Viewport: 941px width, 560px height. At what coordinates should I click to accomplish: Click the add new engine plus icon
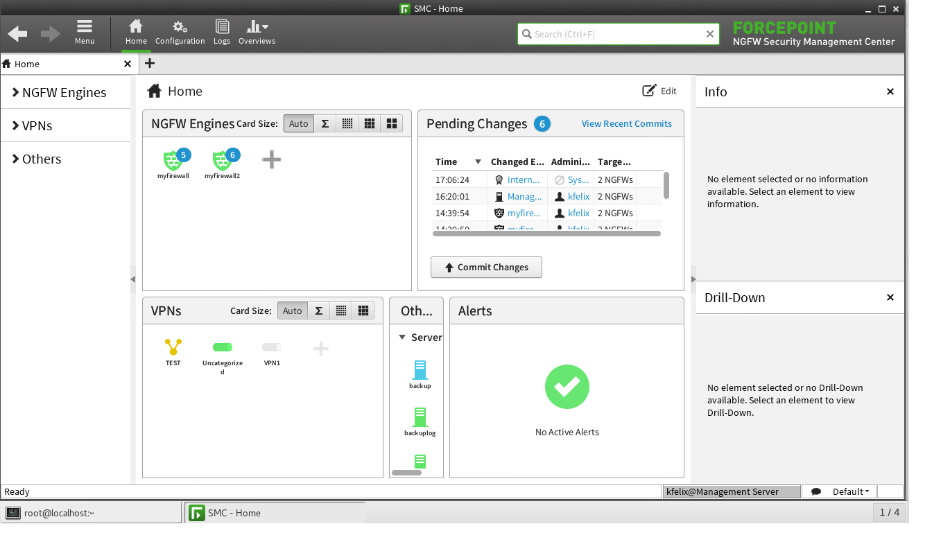(x=271, y=159)
